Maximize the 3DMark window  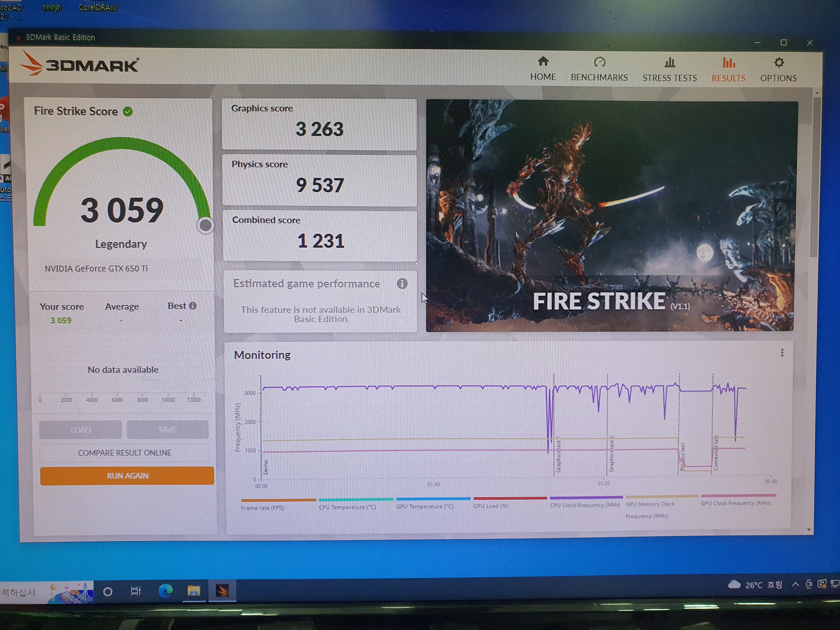783,42
